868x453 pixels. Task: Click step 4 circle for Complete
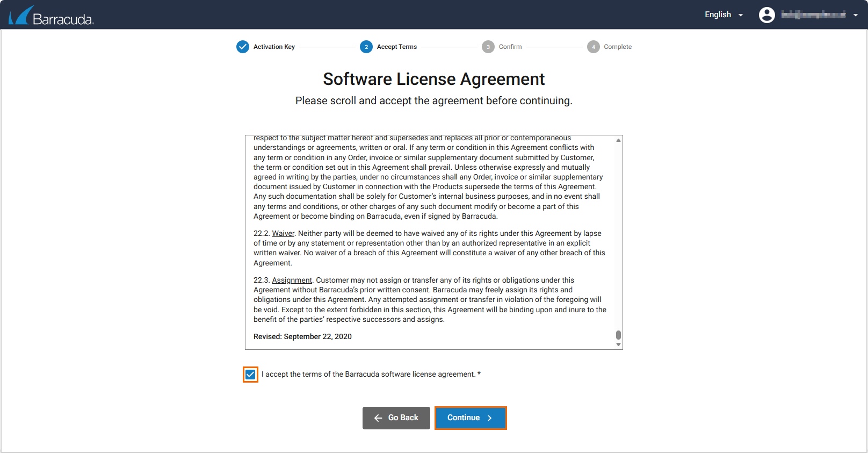(594, 47)
